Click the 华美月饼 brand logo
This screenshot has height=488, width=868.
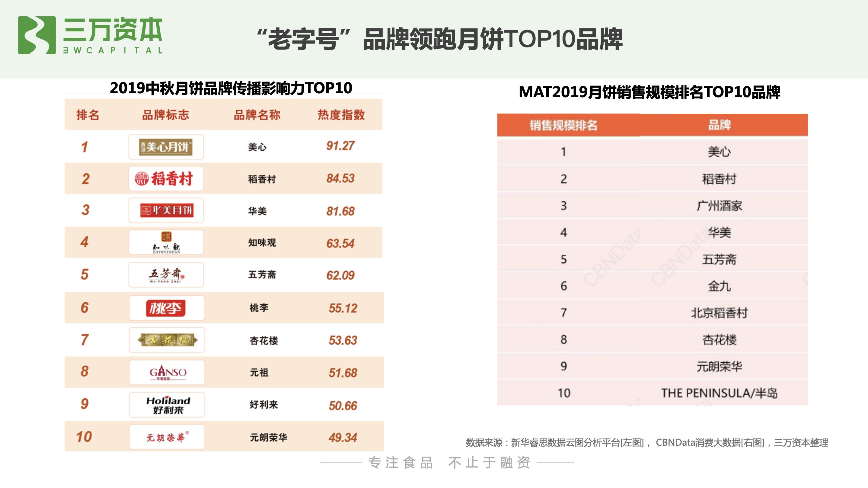click(x=167, y=210)
